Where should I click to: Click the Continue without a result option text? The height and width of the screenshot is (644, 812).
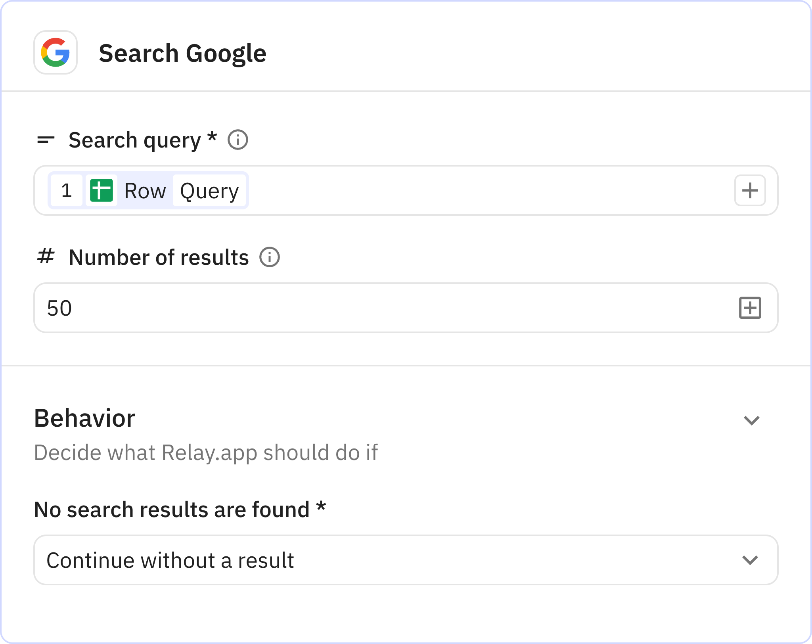tap(171, 560)
